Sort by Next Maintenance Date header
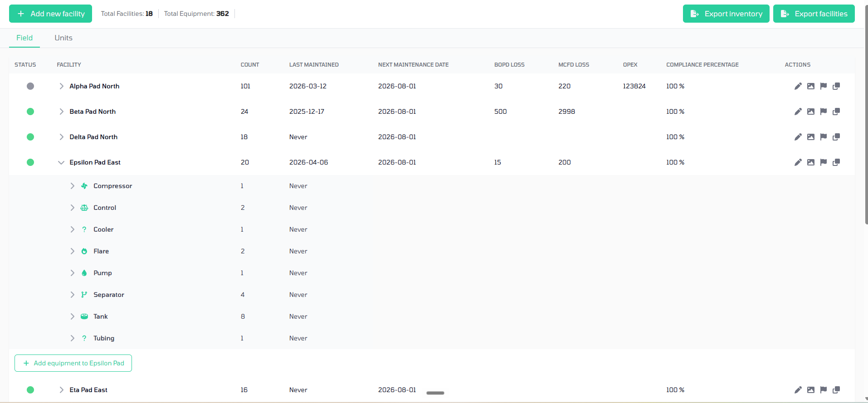This screenshot has width=868, height=403. (413, 65)
